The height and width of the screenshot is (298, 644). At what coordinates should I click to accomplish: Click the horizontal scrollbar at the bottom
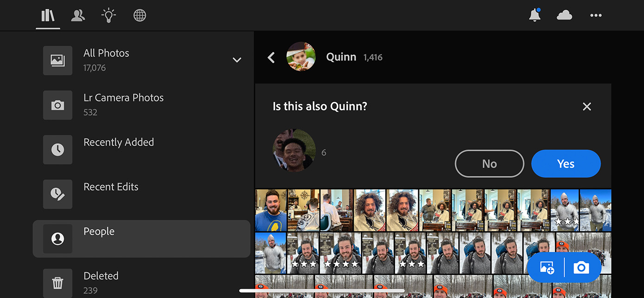click(321, 290)
